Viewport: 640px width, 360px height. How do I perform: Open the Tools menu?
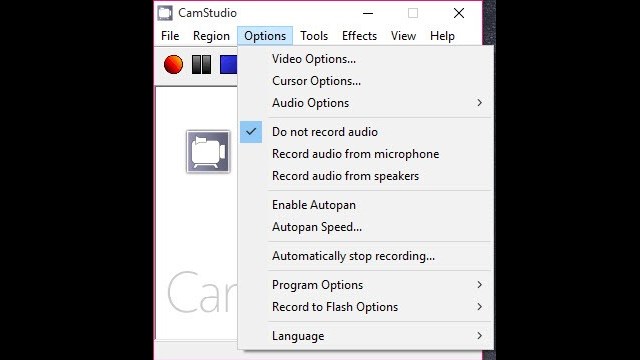pos(314,36)
